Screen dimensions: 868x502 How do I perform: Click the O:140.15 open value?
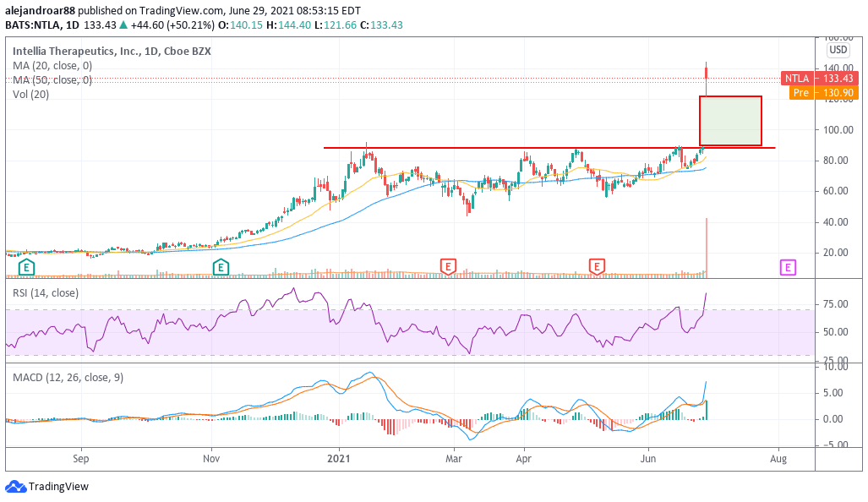[240, 25]
